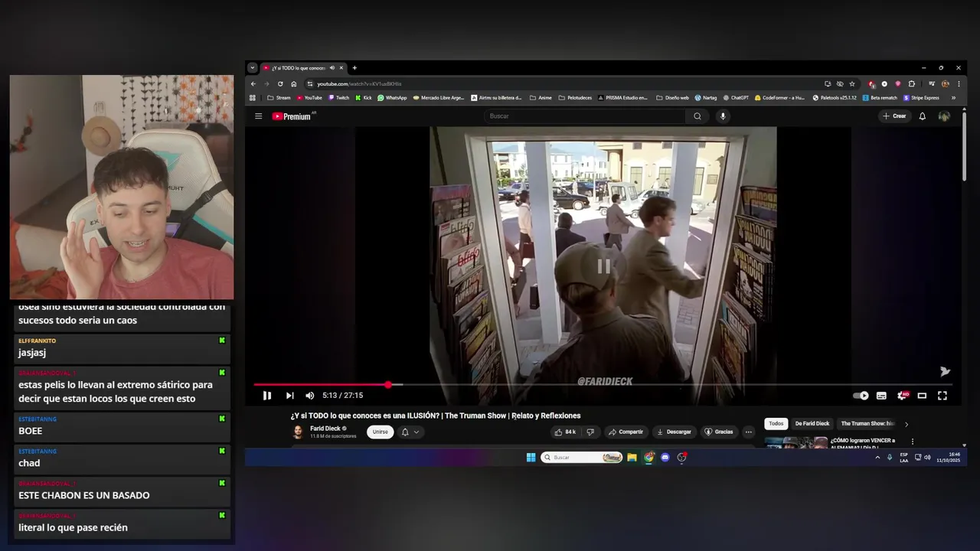Select the De Farid Dieck chip
Viewport: 980px width, 551px height.
[x=812, y=423]
